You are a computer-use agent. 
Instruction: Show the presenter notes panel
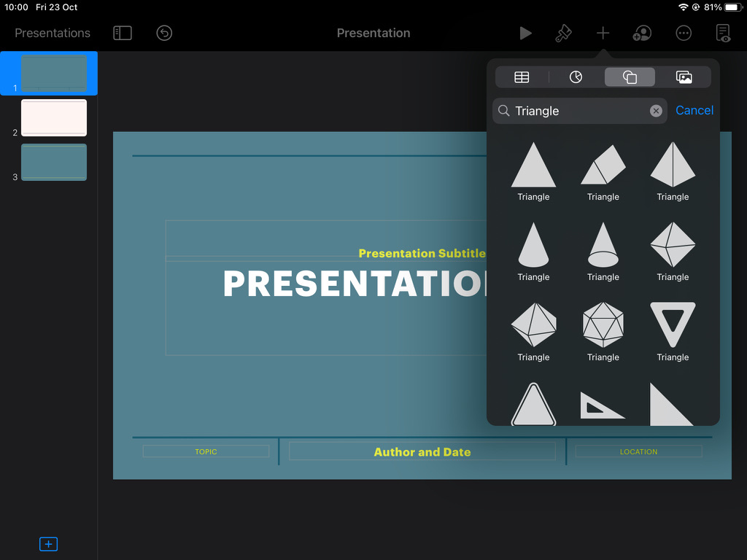tap(722, 33)
